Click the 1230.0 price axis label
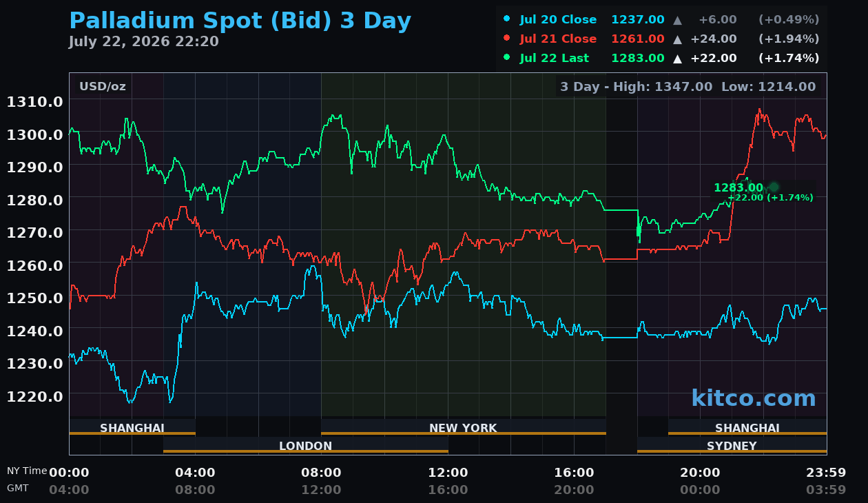868x503 pixels. point(35,364)
